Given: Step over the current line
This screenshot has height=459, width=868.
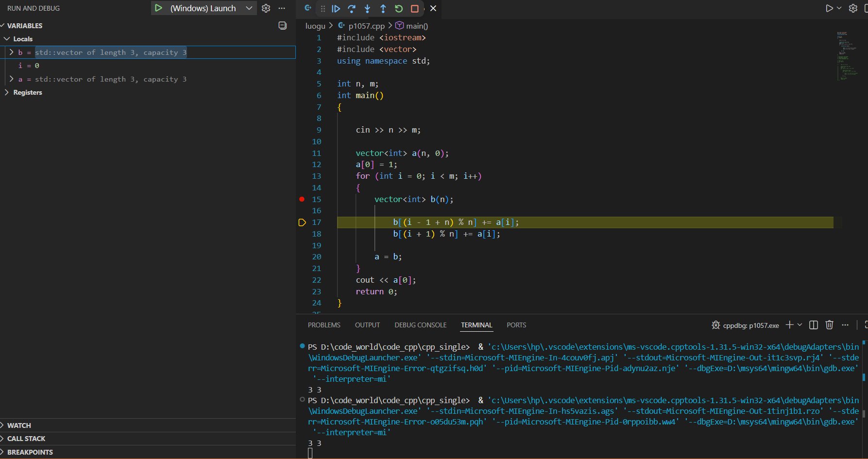Looking at the screenshot, I should coord(352,8).
